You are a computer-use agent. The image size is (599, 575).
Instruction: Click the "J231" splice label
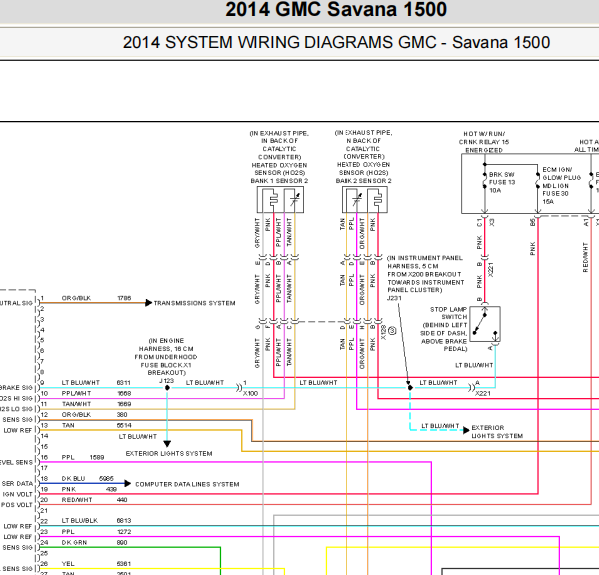tap(394, 298)
